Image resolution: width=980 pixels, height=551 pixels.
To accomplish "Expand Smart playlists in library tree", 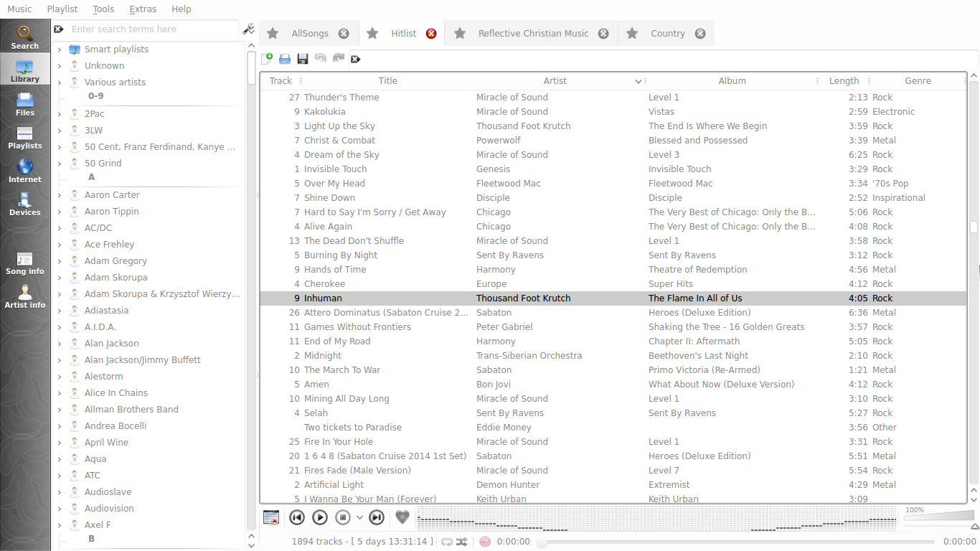I will (60, 50).
